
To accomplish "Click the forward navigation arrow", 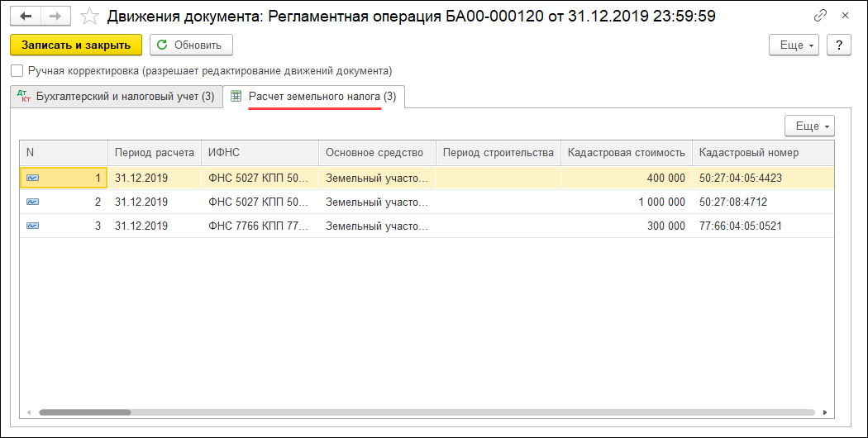I will click(x=55, y=16).
